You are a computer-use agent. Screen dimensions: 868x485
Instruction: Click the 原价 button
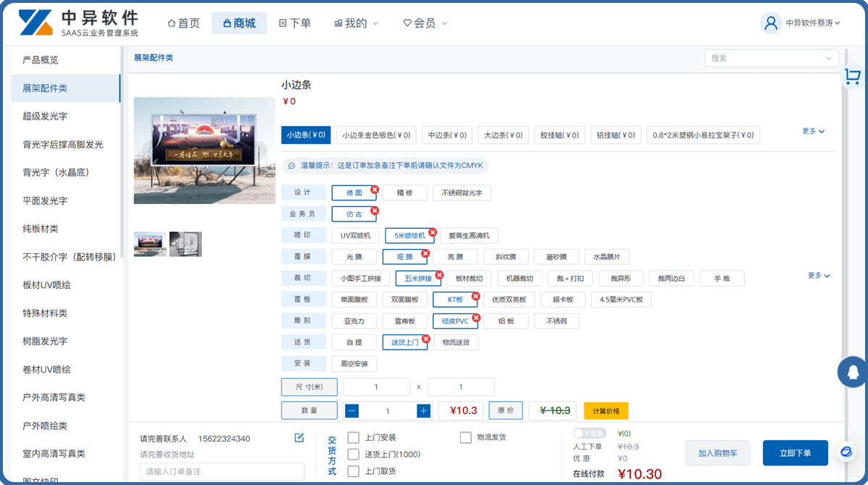506,410
